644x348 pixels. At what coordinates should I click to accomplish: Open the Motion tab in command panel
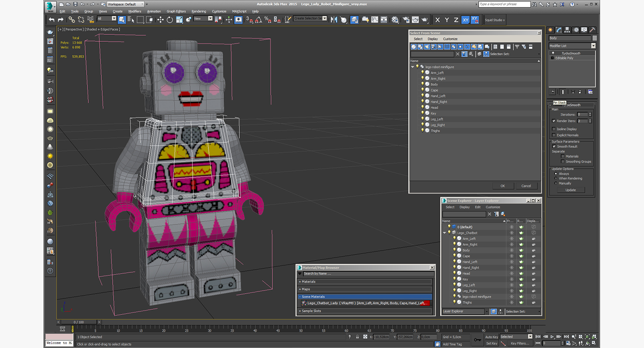click(576, 30)
